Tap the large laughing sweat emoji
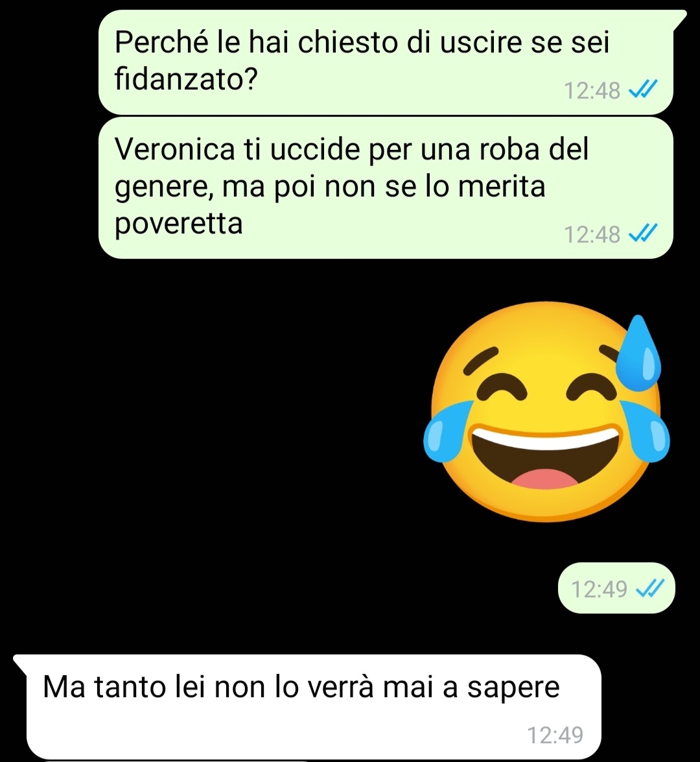Screen dimensions: 700x762 pos(546,412)
